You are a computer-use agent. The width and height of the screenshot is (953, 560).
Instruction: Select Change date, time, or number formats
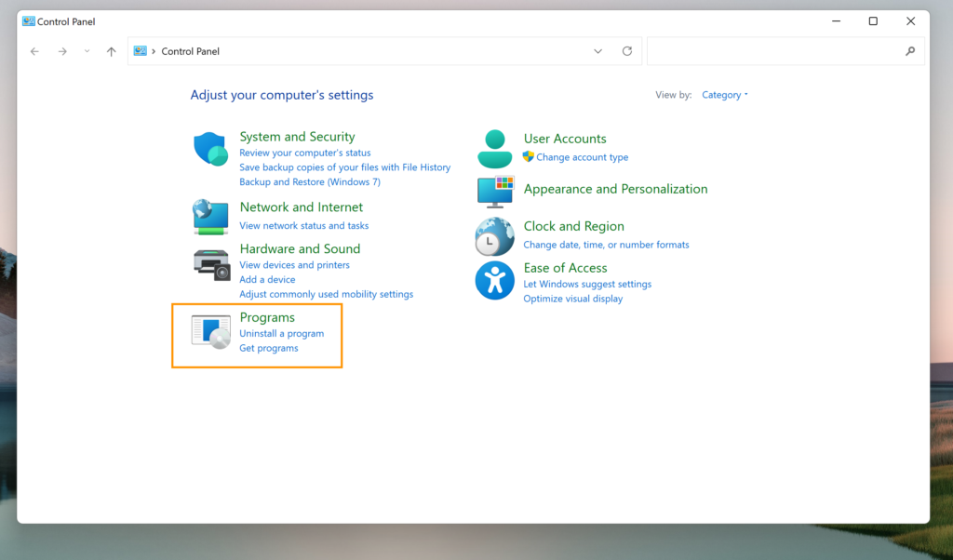[x=606, y=245]
